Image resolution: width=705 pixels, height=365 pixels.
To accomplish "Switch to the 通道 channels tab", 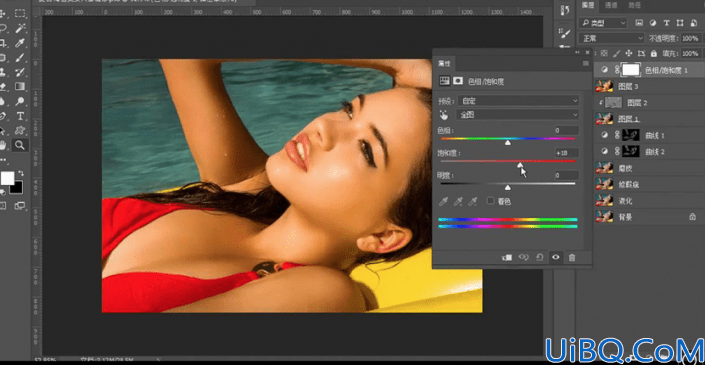I will tap(611, 5).
